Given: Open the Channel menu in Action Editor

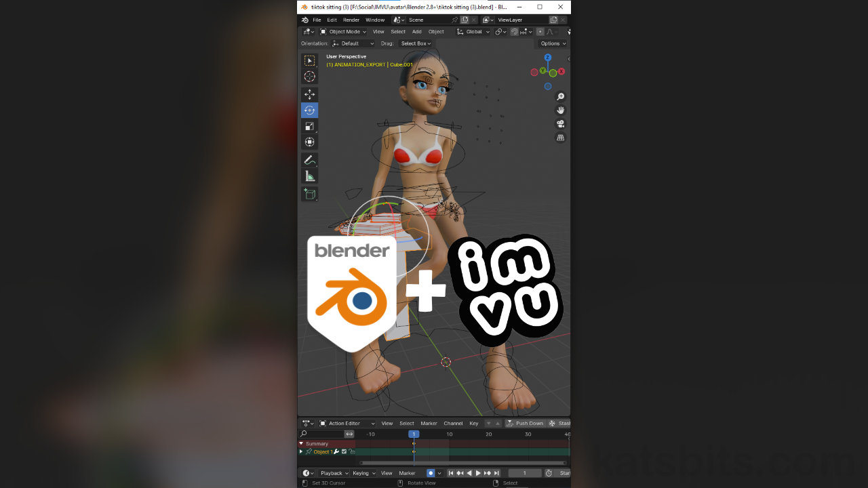Looking at the screenshot, I should click(x=453, y=424).
